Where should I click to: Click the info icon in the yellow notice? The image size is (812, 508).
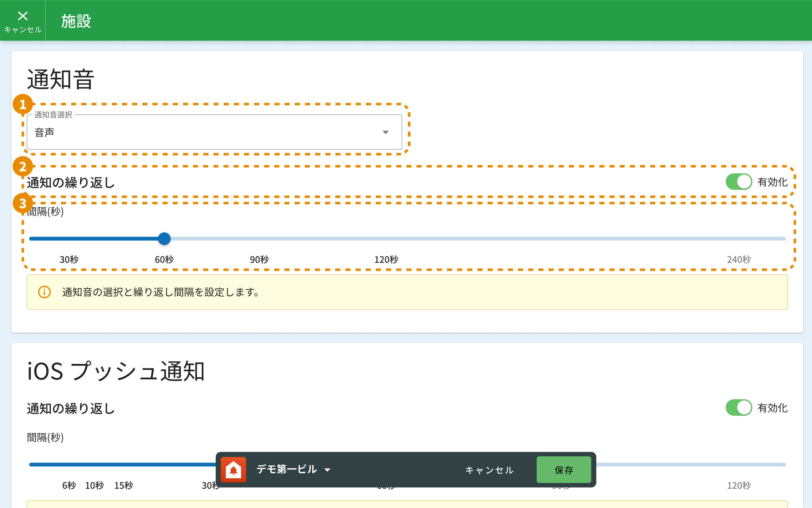tap(44, 292)
